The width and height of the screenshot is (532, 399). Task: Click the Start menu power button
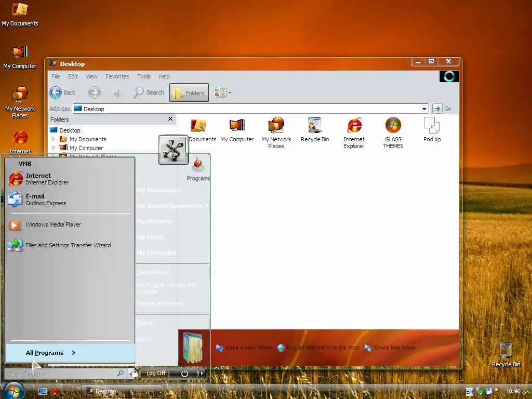(x=184, y=374)
